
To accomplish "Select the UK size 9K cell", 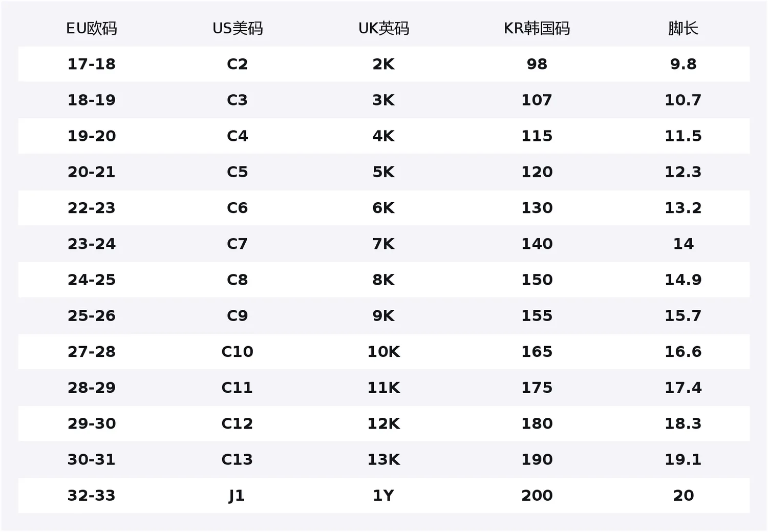I will pyautogui.click(x=383, y=315).
